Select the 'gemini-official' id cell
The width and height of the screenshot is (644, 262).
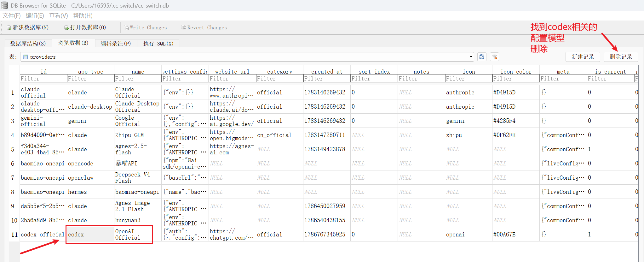click(43, 121)
